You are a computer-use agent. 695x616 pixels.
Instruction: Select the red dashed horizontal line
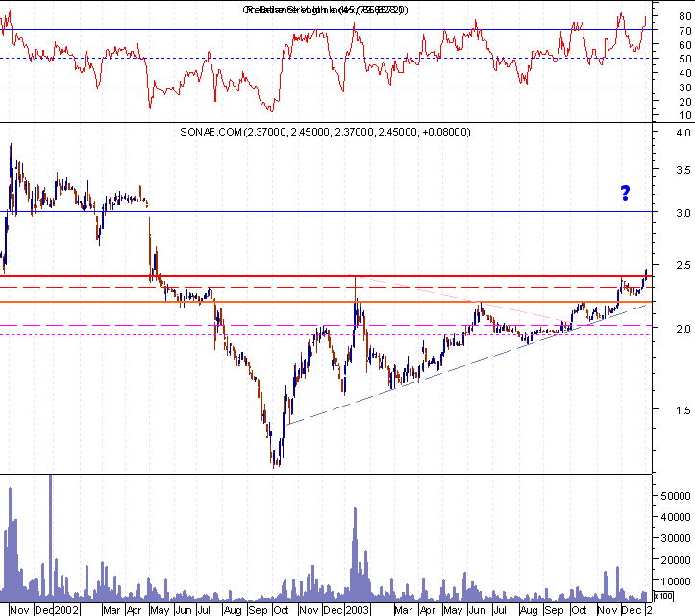(x=326, y=287)
